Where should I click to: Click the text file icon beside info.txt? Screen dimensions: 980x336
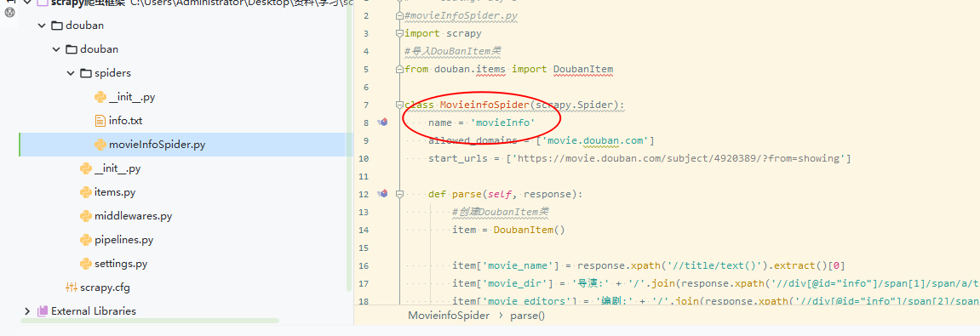pos(100,121)
